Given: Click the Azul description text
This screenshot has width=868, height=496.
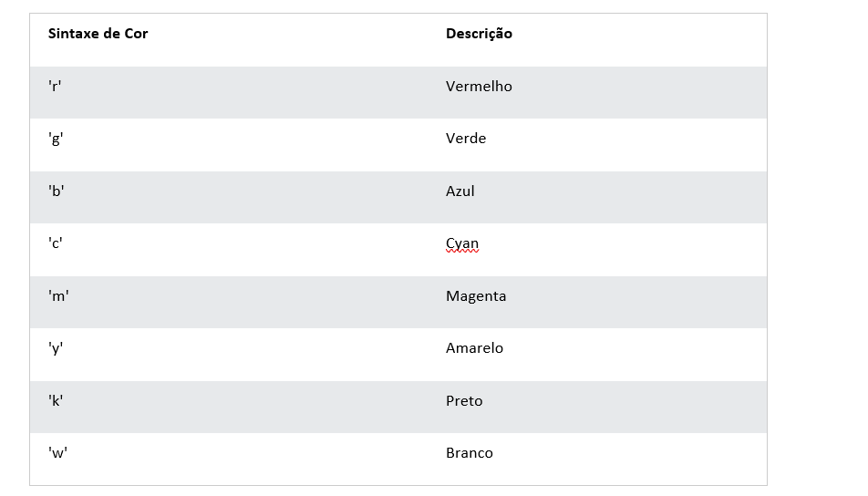Looking at the screenshot, I should click(x=460, y=191).
